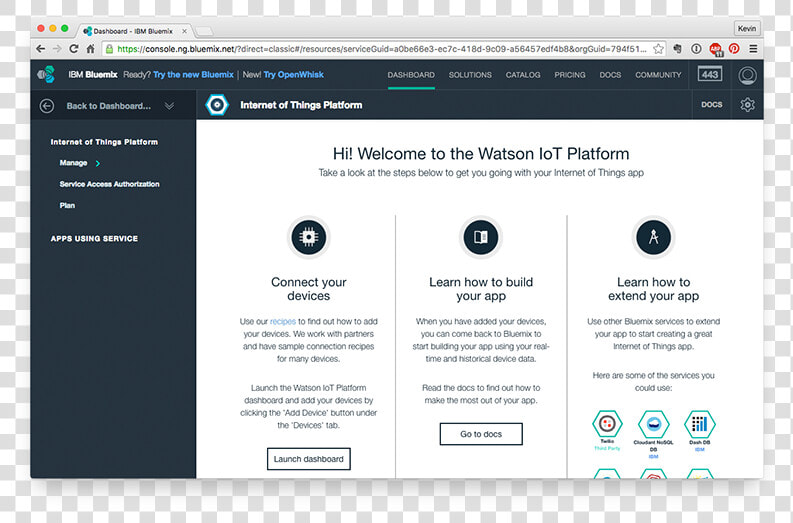Screen dimensions: 793x523
Task: Click the Welcome to the Watson IoT Platform heading
Action: click(481, 154)
